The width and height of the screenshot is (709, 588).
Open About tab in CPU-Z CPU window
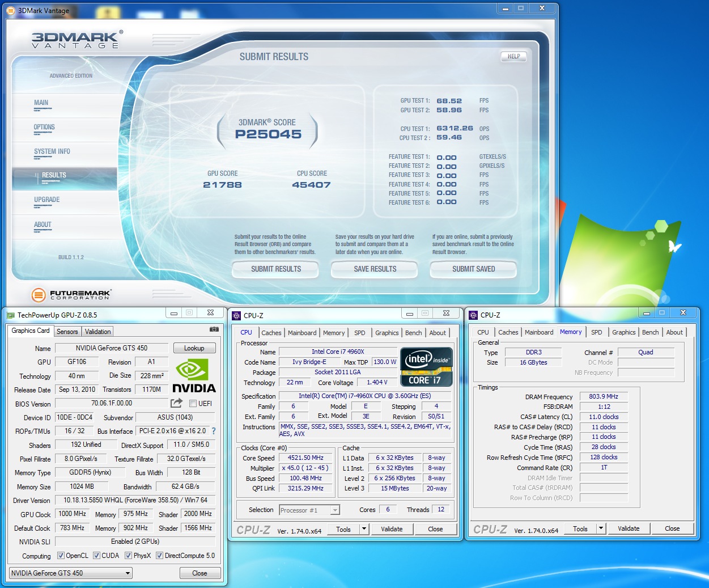point(438,333)
